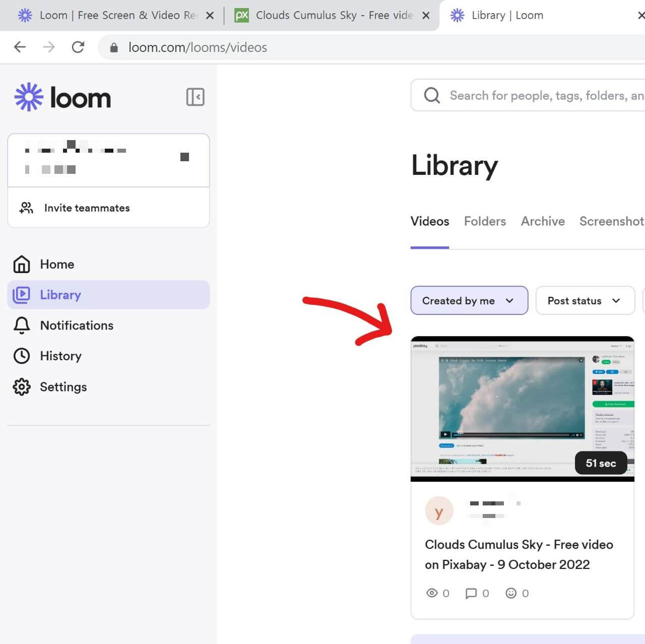Click the reactions smiley icon on video card

pyautogui.click(x=511, y=593)
